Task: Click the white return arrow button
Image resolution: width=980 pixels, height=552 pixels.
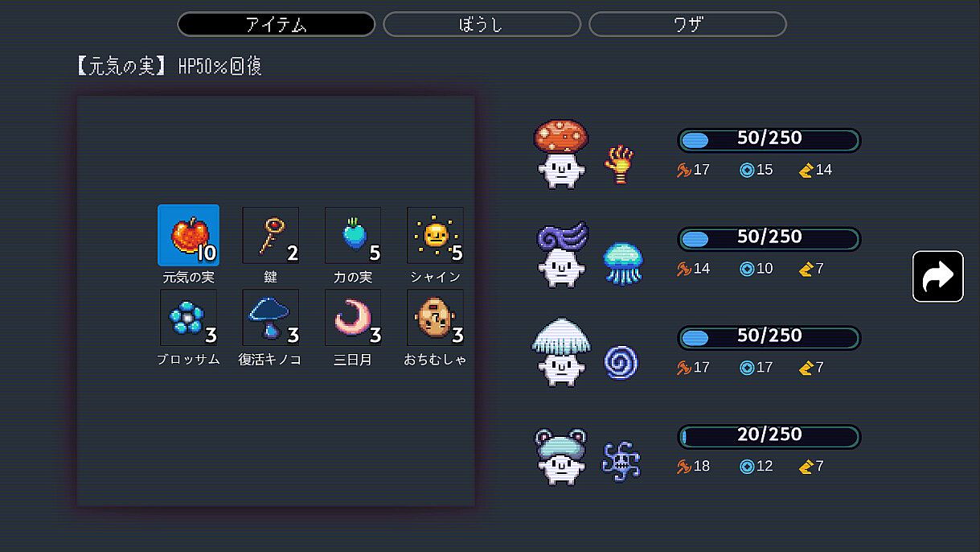Action: pyautogui.click(x=937, y=276)
